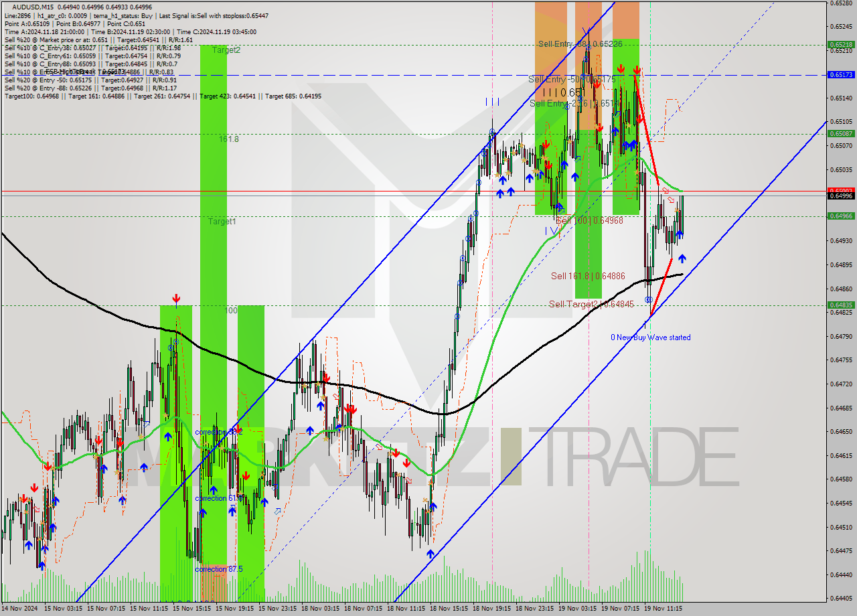Click the '18 Nov 15:15' time label

click(448, 609)
